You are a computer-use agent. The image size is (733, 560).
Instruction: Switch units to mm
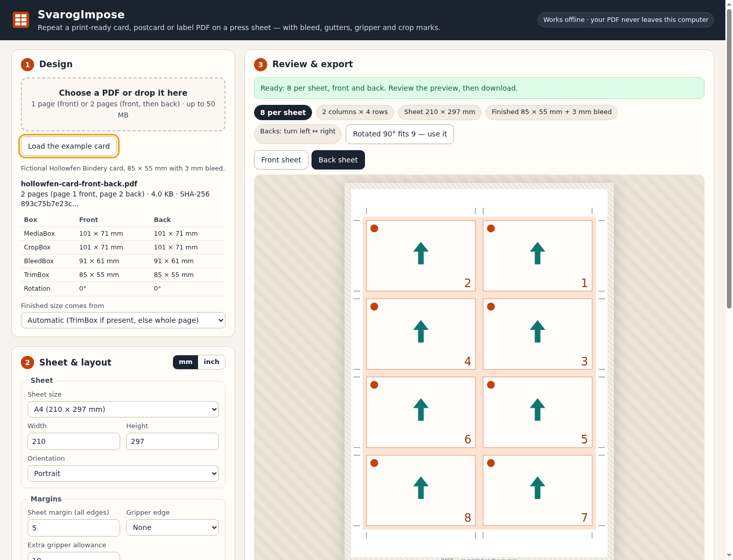pyautogui.click(x=186, y=362)
